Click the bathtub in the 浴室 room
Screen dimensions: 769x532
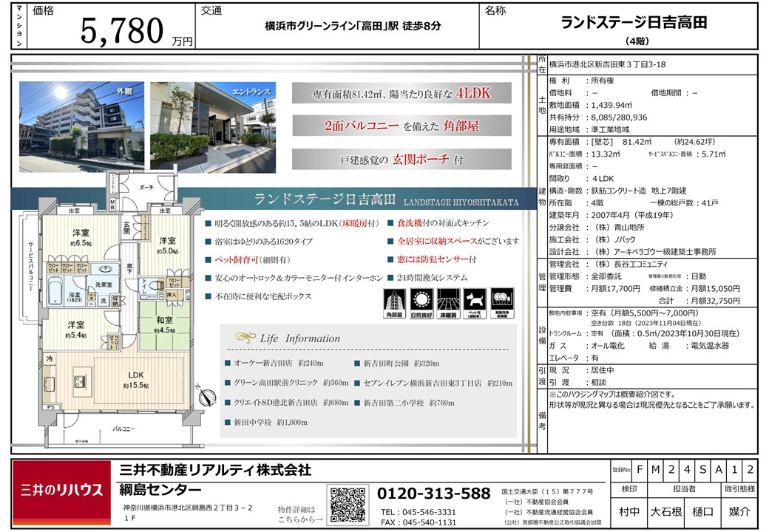[54, 289]
